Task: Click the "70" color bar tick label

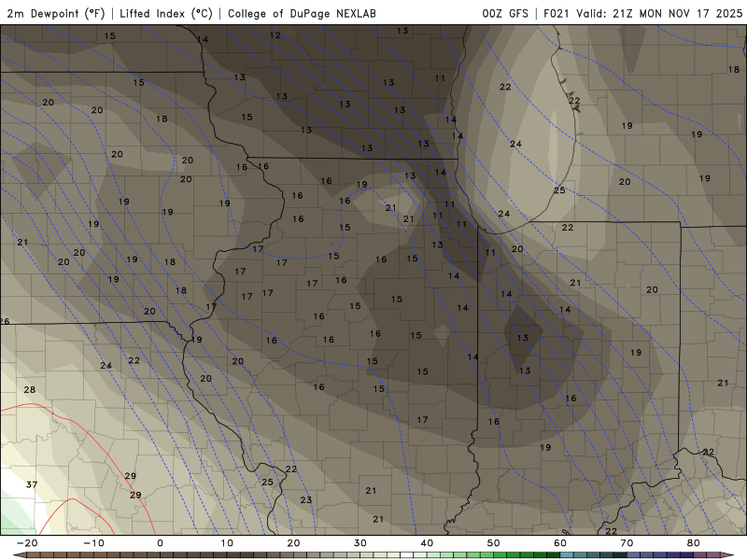Action: [x=627, y=543]
